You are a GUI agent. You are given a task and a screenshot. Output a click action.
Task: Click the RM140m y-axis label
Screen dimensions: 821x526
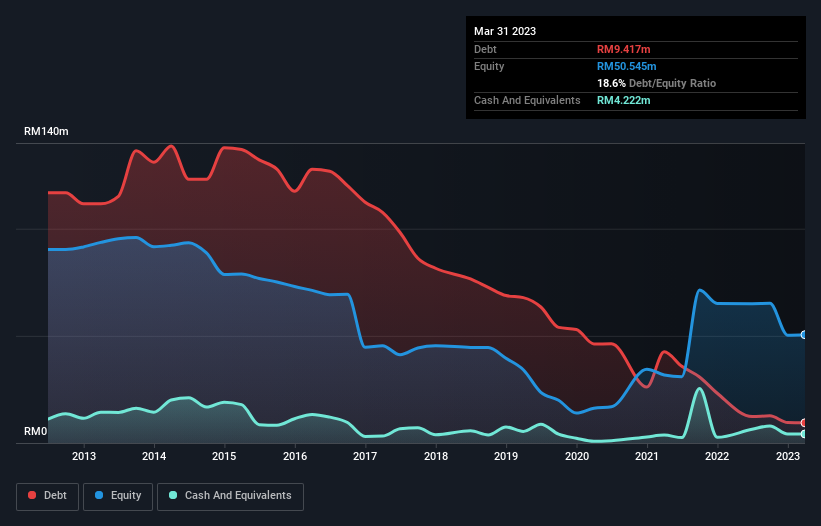pyautogui.click(x=46, y=131)
